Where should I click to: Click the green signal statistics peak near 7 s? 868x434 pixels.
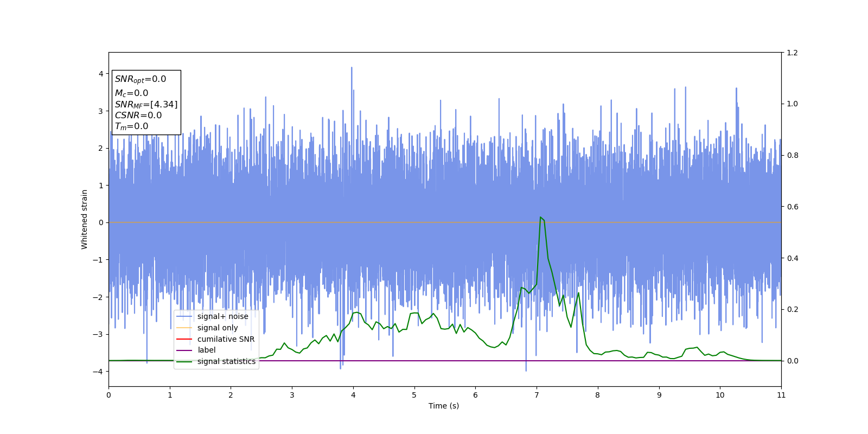(x=540, y=218)
